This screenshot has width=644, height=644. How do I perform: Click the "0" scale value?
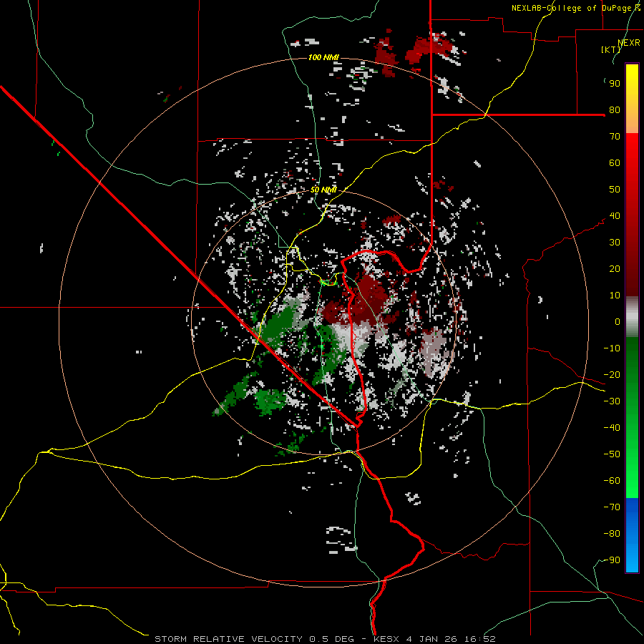(x=618, y=321)
